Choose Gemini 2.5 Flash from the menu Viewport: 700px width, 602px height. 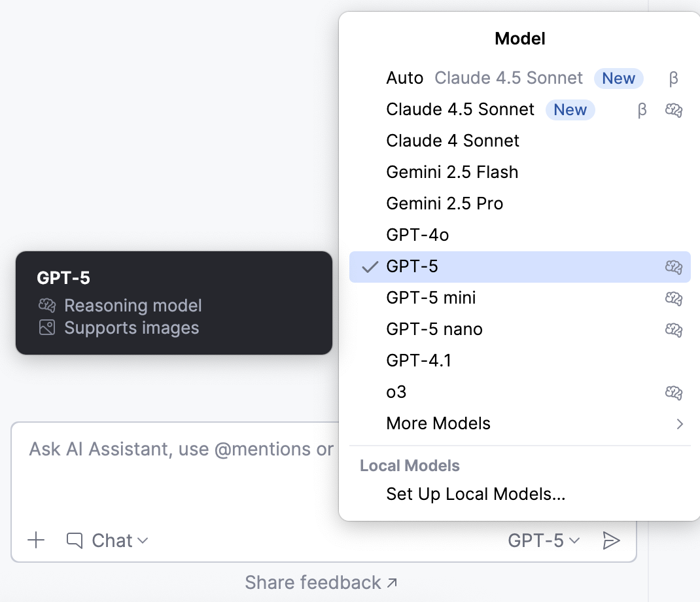(x=452, y=172)
